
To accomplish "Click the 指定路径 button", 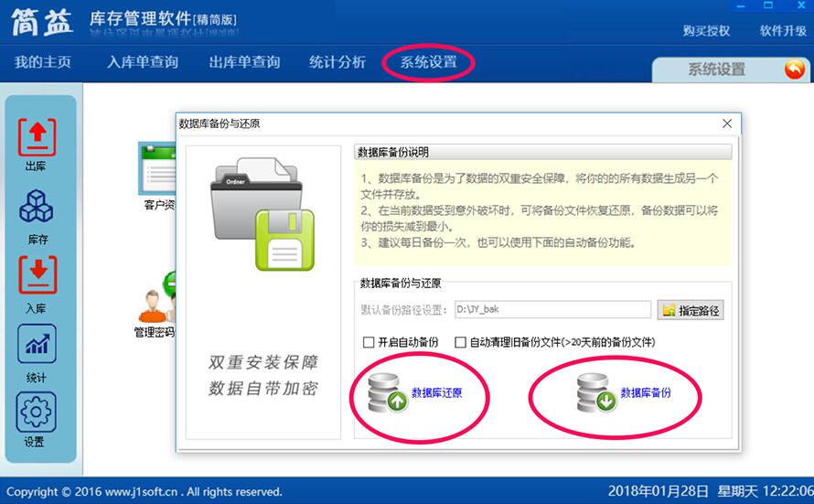I will 691,310.
